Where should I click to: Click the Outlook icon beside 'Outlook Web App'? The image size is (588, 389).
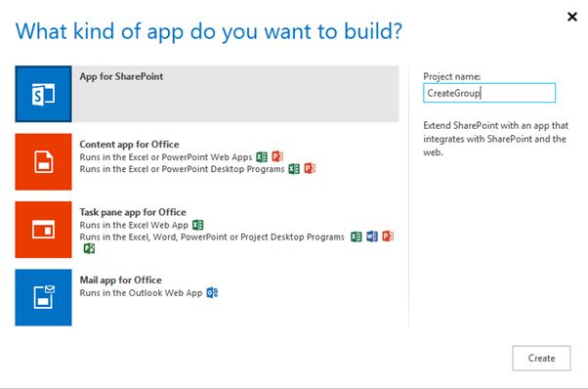point(212,292)
